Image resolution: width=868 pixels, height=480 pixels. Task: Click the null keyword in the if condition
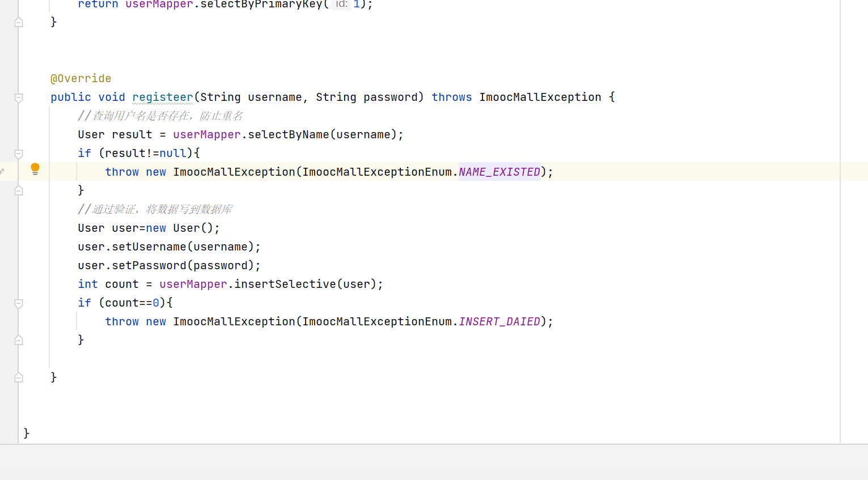click(x=173, y=153)
